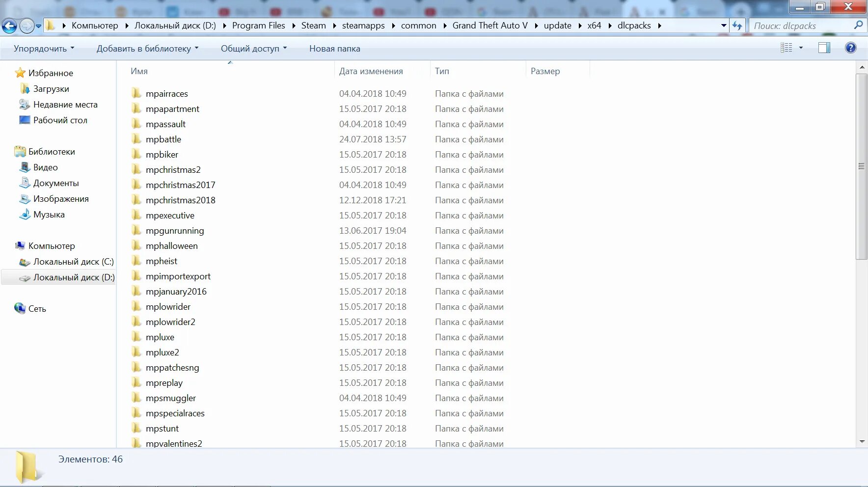Open the Общий доступ dropdown

[x=254, y=48]
